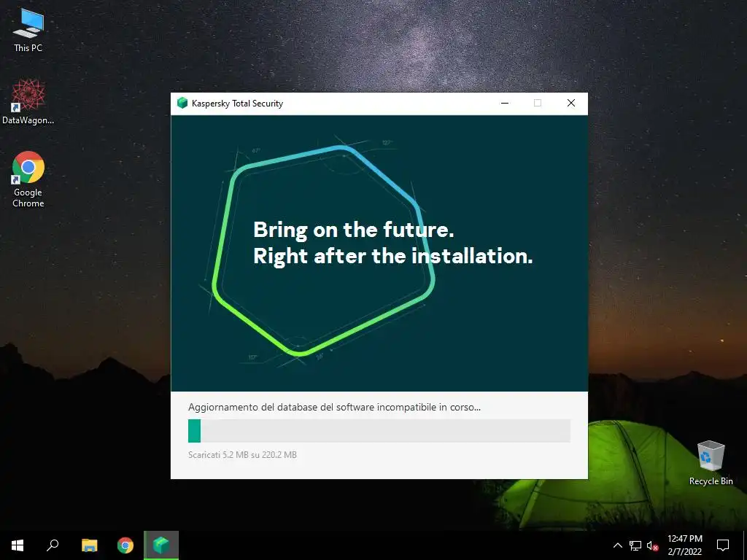Show hidden system tray icons
This screenshot has width=747, height=560.
click(617, 545)
